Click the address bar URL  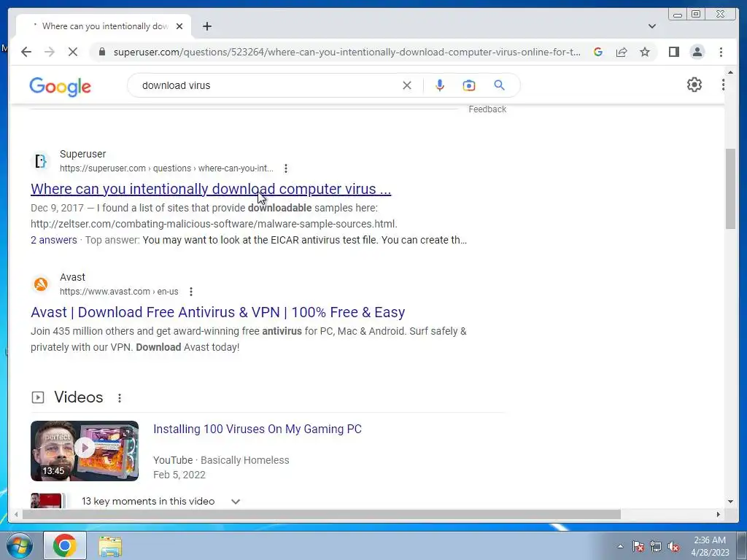pyautogui.click(x=347, y=52)
